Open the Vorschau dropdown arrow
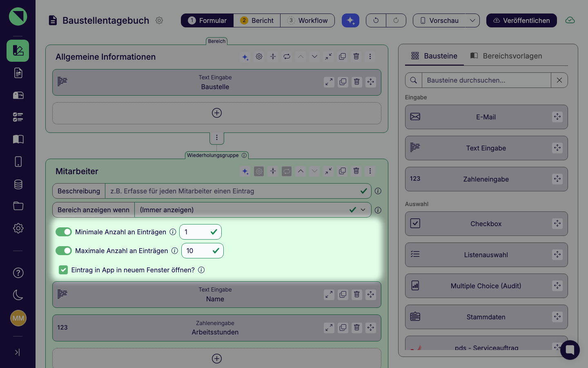The height and width of the screenshot is (368, 588). click(x=472, y=20)
